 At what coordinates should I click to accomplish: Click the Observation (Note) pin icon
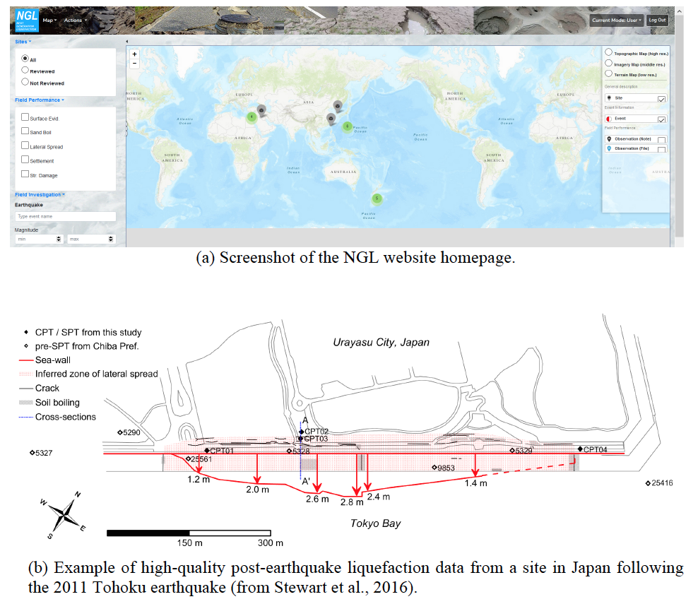pyautogui.click(x=609, y=139)
